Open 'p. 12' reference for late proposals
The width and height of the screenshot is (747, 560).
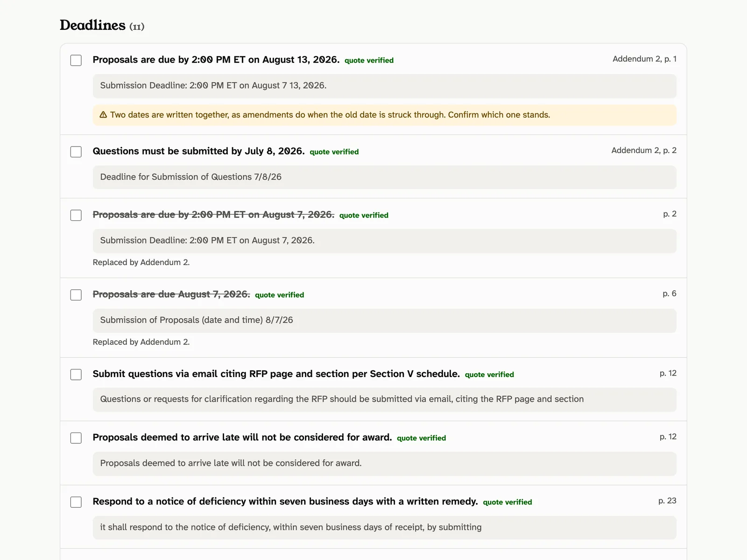click(668, 437)
